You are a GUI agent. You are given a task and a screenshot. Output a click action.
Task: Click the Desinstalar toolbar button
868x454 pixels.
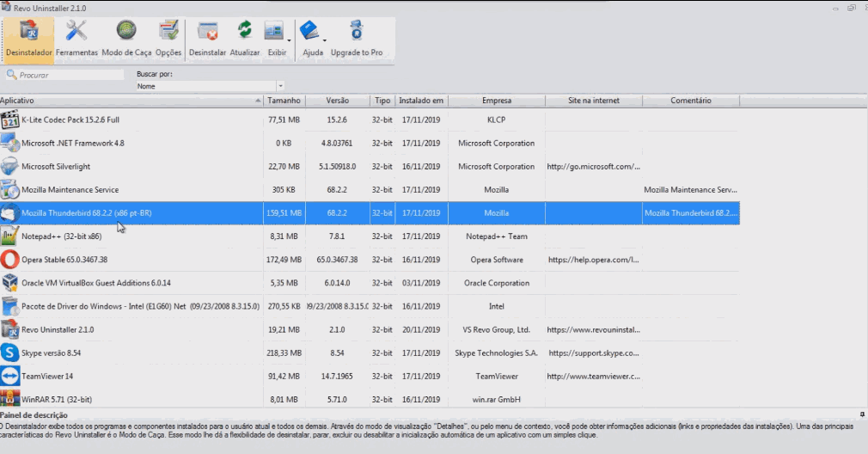tap(208, 38)
